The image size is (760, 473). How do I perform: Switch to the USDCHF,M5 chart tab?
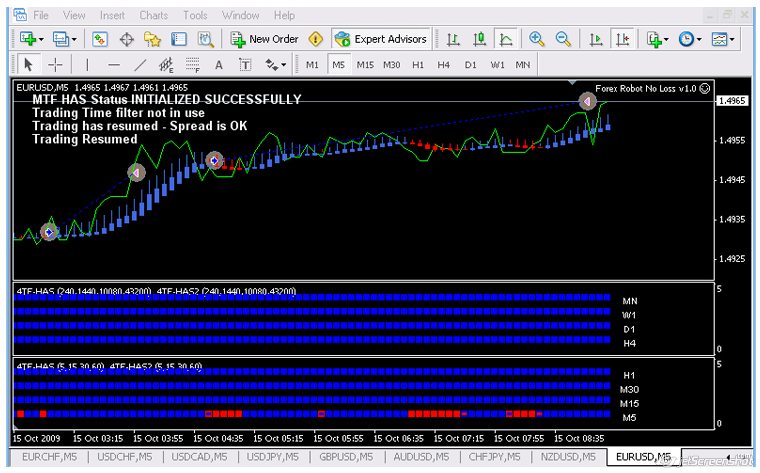[125, 457]
